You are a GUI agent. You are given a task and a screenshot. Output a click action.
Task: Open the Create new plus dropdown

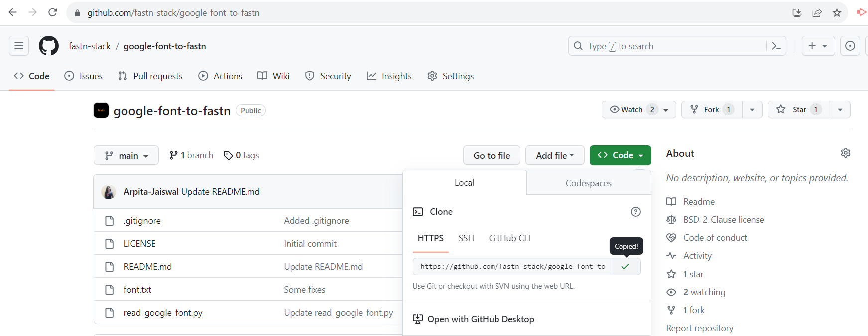(x=818, y=46)
